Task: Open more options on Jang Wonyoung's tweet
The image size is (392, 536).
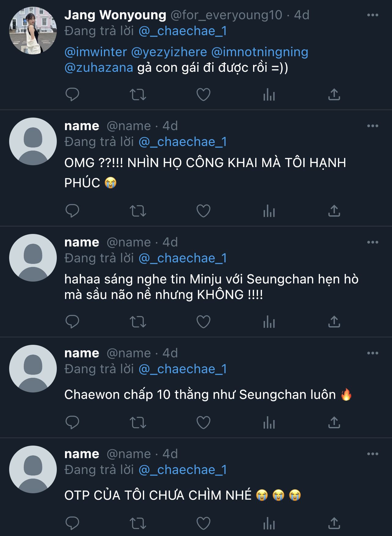Action: [372, 15]
